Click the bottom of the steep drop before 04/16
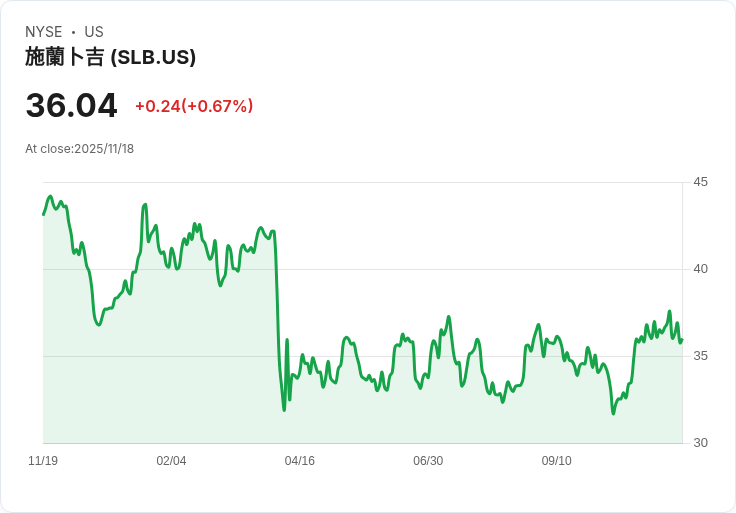The height and width of the screenshot is (513, 736). pyautogui.click(x=284, y=409)
